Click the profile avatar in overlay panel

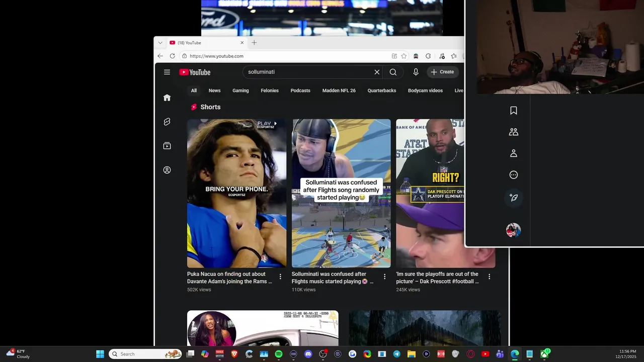click(513, 230)
